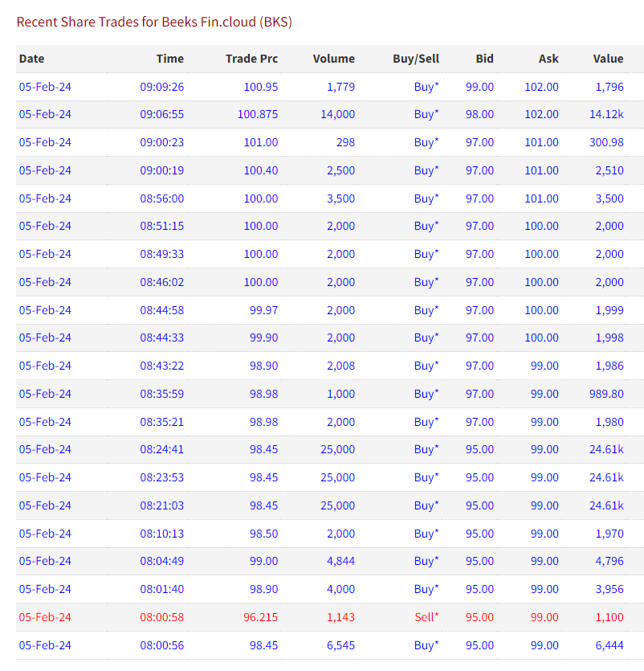Screen dimensions: 644x671
Task: Select the volume 14,000
Action: [338, 114]
